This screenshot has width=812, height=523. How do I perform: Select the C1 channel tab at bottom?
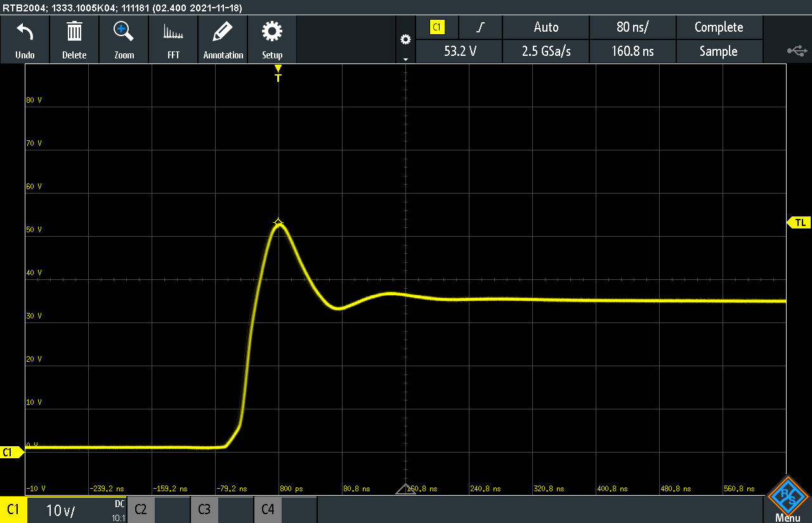click(13, 510)
